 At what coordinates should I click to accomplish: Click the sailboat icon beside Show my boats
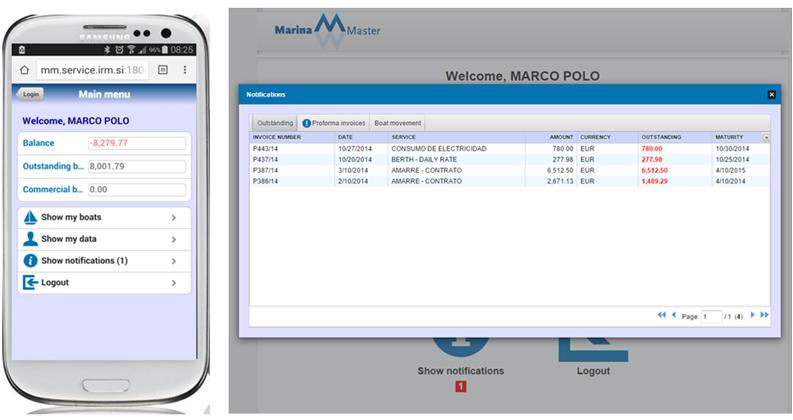point(31,218)
